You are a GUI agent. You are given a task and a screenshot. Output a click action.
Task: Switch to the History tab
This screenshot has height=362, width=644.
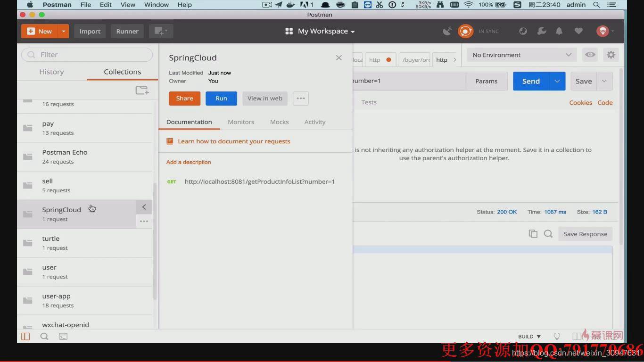pos(51,72)
